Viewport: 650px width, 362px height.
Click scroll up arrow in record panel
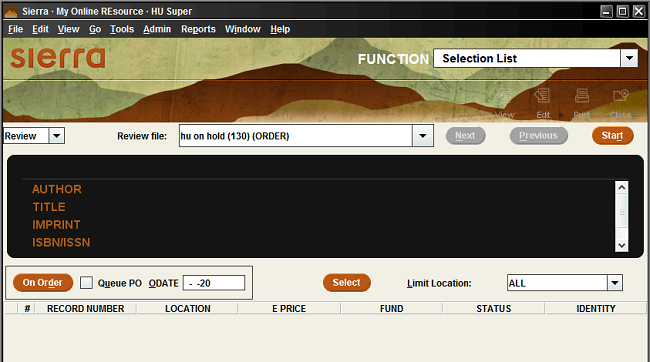pyautogui.click(x=621, y=187)
